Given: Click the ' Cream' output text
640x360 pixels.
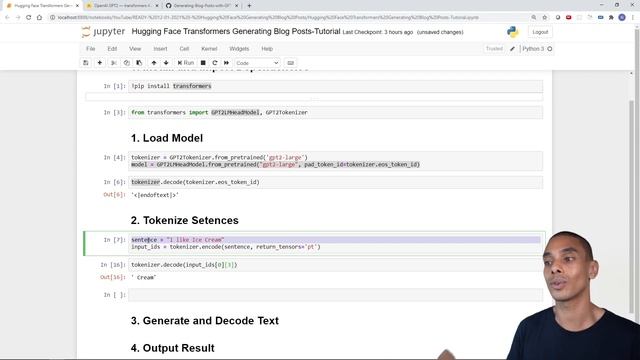Looking at the screenshot, I should point(144,278).
